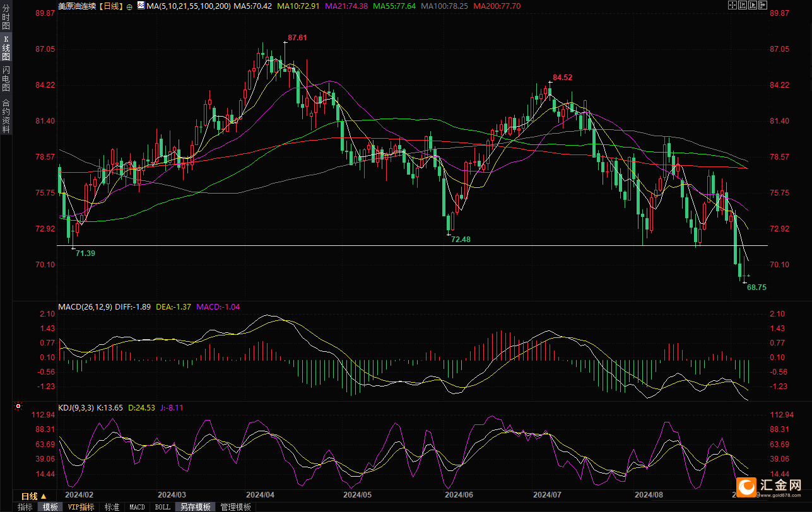Screen dimensions: 812x512
Task: Click the KDJ indicator settings icon
Action: point(18,407)
